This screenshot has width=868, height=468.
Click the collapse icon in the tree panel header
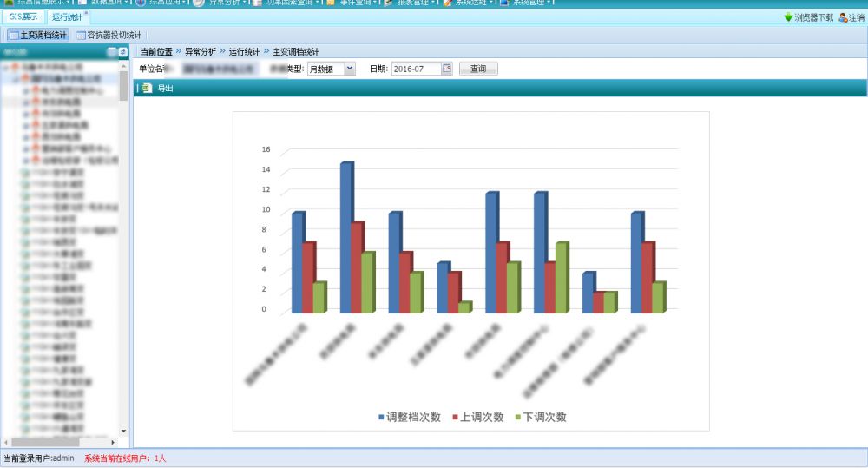coord(112,53)
